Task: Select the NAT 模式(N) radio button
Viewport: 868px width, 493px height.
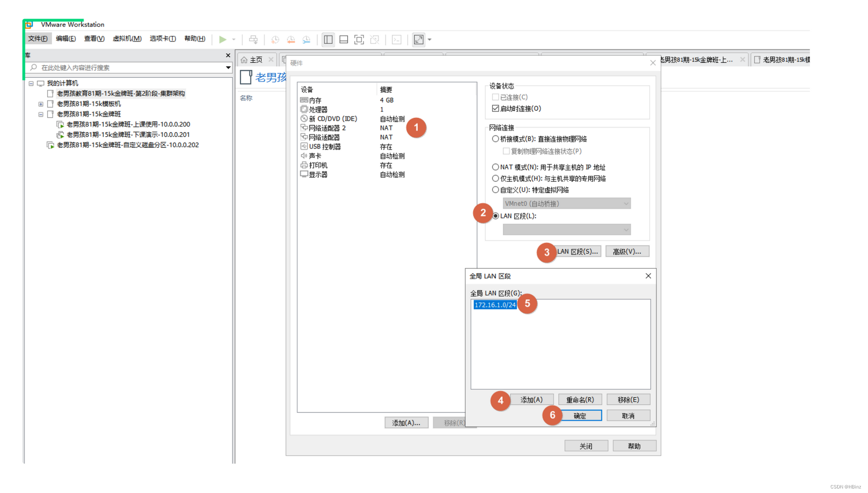Action: tap(495, 167)
